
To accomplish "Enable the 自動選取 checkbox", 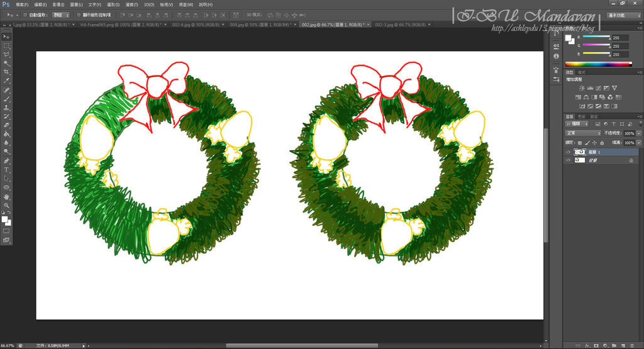I will (25, 14).
